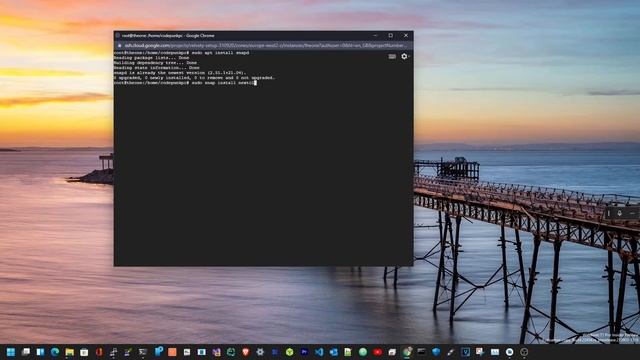Click the "sudo apt install snapd" command line
The image size is (640, 360).
click(x=182, y=53)
